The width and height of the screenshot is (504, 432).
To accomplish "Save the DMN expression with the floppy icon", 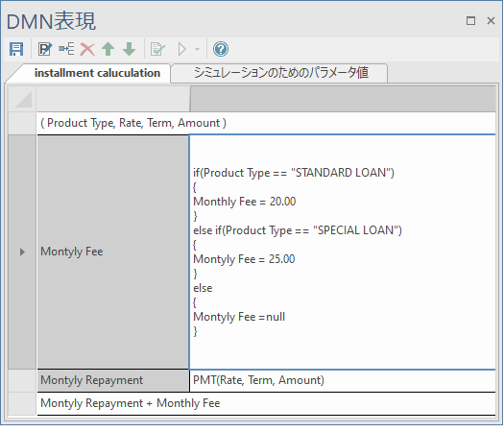I will click(16, 49).
